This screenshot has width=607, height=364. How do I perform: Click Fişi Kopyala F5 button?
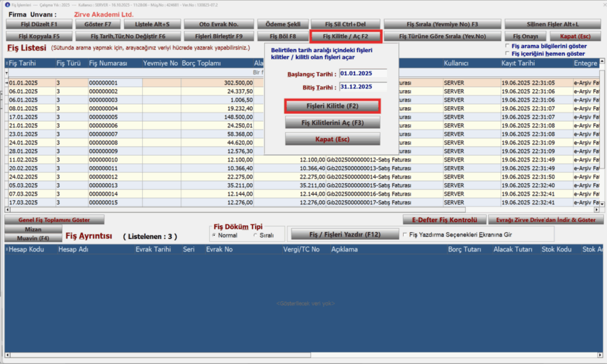coord(39,36)
